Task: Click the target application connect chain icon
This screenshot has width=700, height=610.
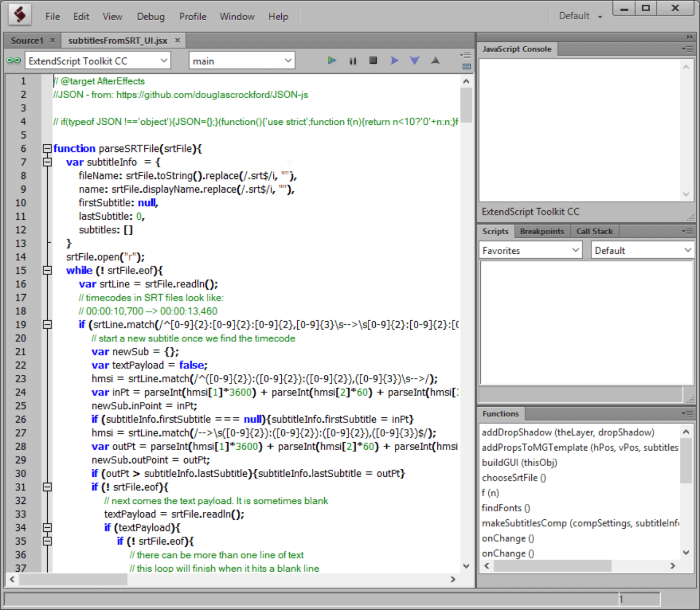Action: click(x=13, y=60)
